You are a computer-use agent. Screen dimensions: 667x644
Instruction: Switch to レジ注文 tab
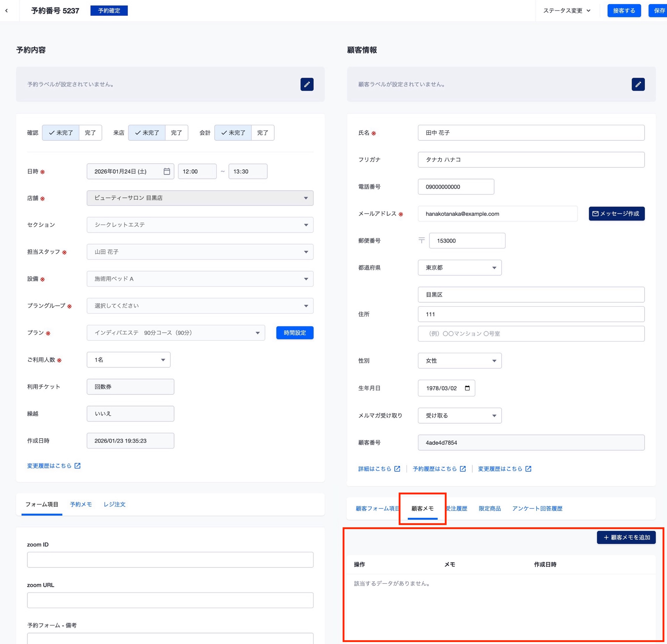tap(114, 504)
